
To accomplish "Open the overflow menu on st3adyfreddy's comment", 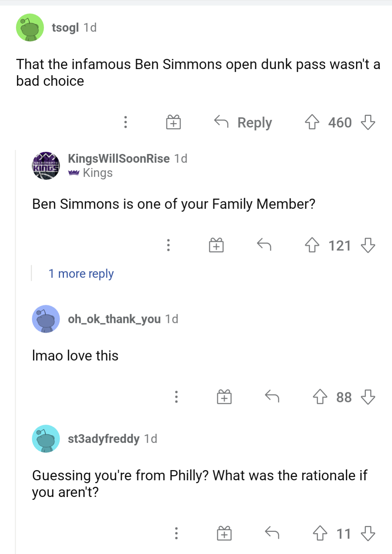I will (x=177, y=533).
